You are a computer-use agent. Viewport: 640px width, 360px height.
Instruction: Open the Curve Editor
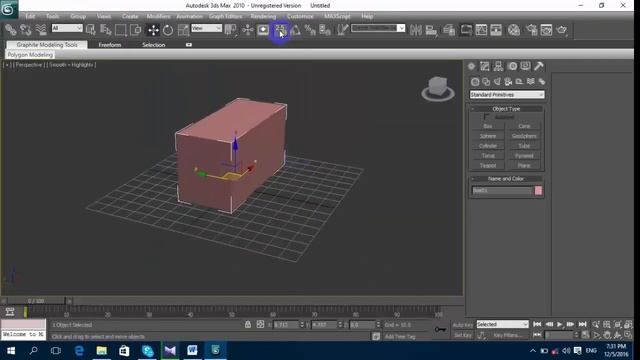coord(481,30)
